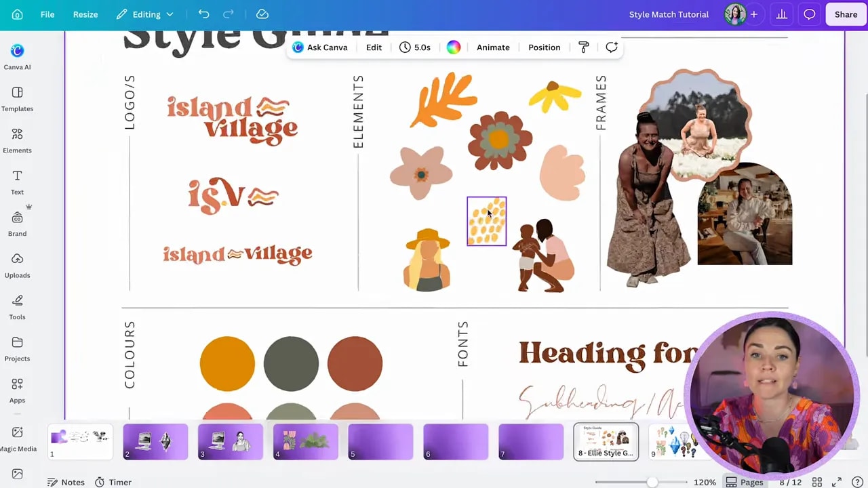Toggle the Pages view button
Screen dimensions: 868x488
point(745,482)
